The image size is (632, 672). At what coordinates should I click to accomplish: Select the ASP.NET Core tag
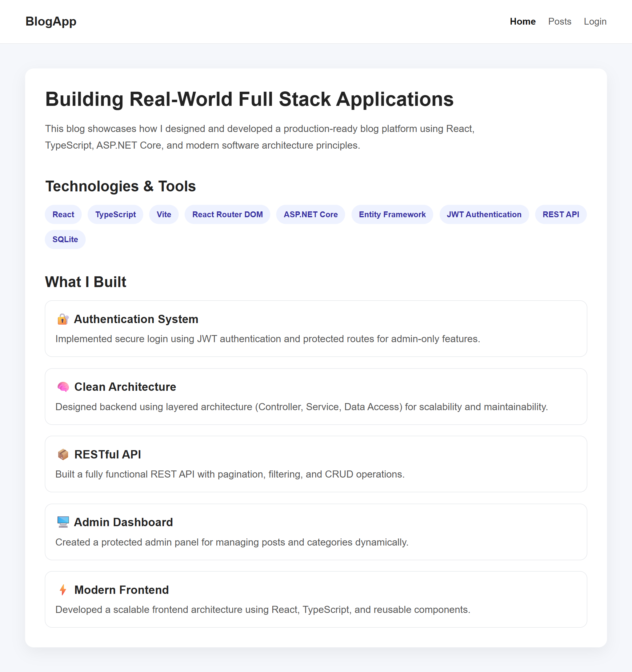[x=310, y=214]
